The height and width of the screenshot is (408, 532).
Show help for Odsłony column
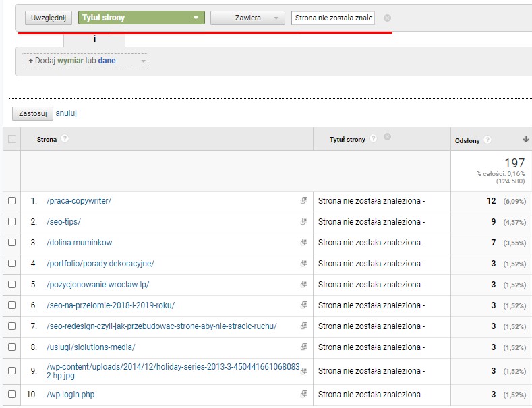click(487, 140)
